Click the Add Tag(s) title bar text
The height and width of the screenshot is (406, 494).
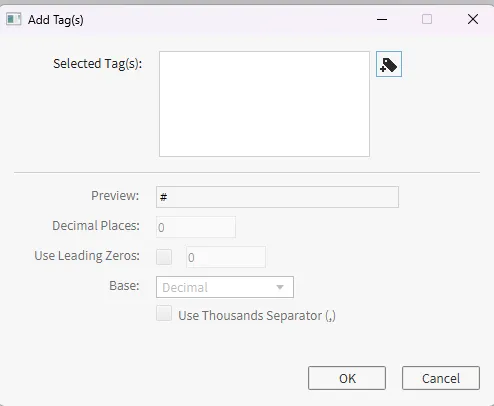[x=56, y=20]
